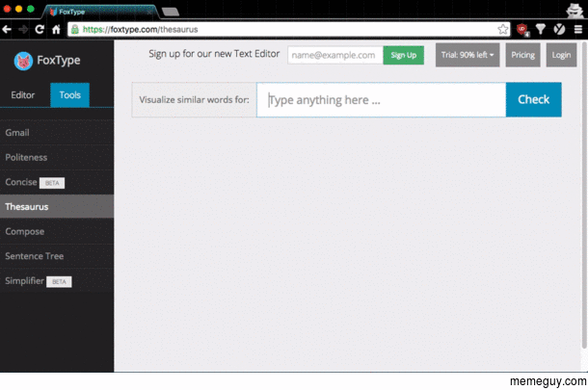Screen dimensions: 588x390
Task: Reload the page with refresh icon
Action: (40, 29)
